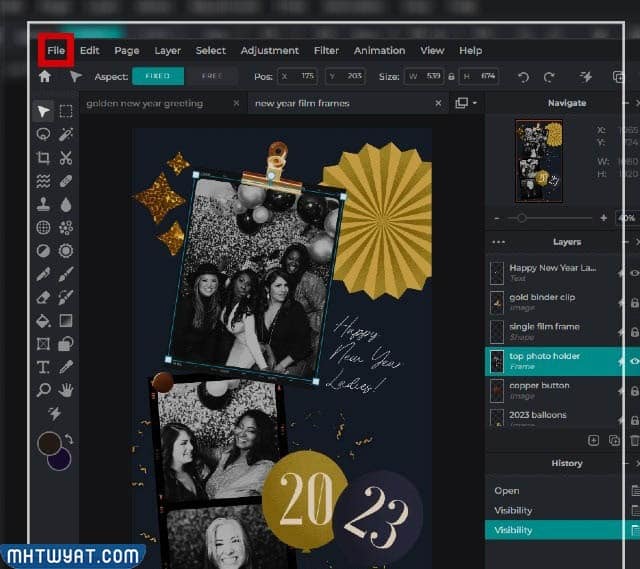Select the Crop tool
This screenshot has height=569, width=640.
tap(43, 157)
